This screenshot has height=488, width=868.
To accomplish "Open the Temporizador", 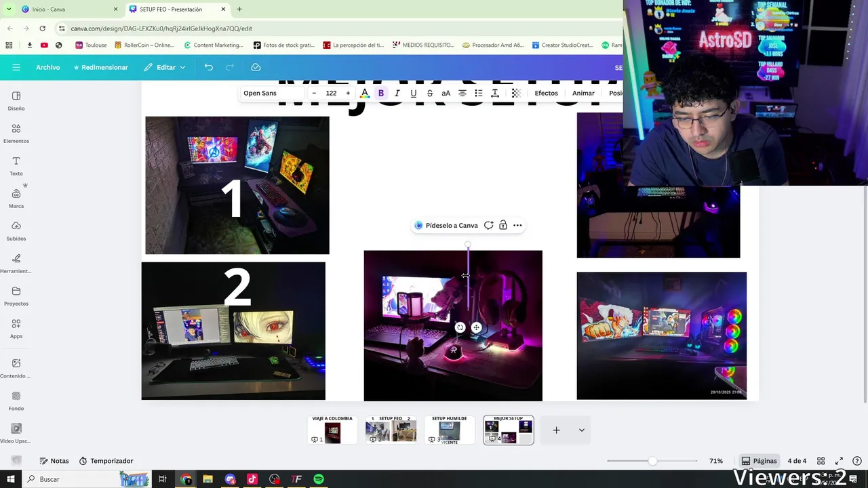I will point(106,461).
